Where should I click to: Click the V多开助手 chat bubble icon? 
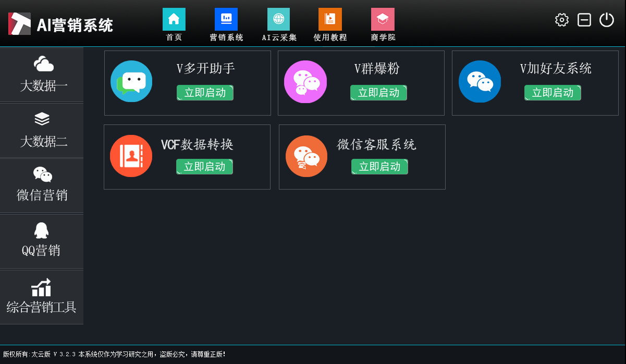point(131,81)
